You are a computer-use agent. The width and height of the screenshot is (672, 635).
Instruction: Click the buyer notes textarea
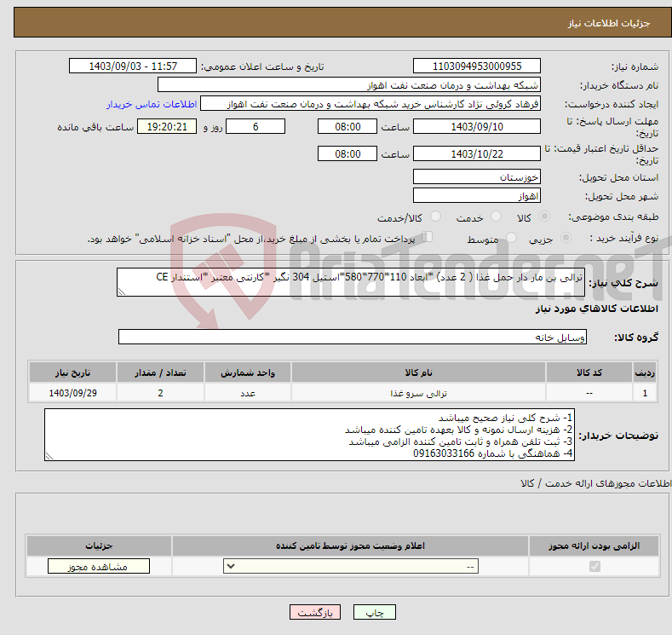pyautogui.click(x=309, y=435)
